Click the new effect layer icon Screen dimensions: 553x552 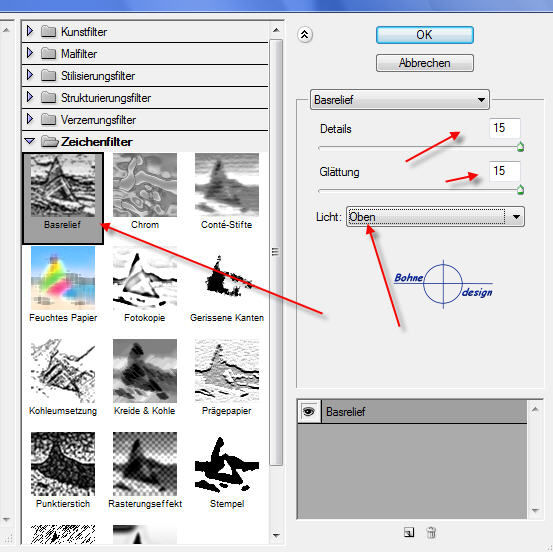coord(409,532)
